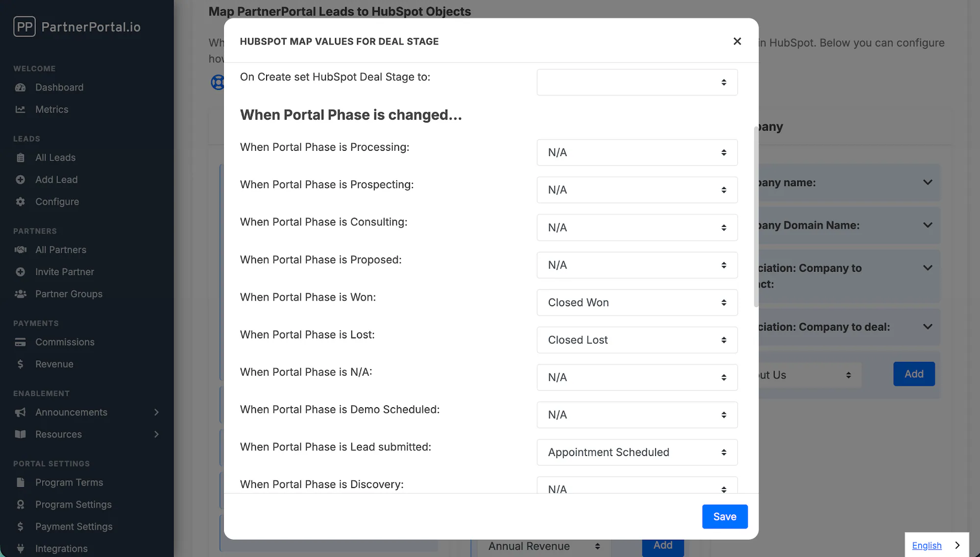Click the Integrations plug icon
This screenshot has width=980, height=557.
[20, 549]
